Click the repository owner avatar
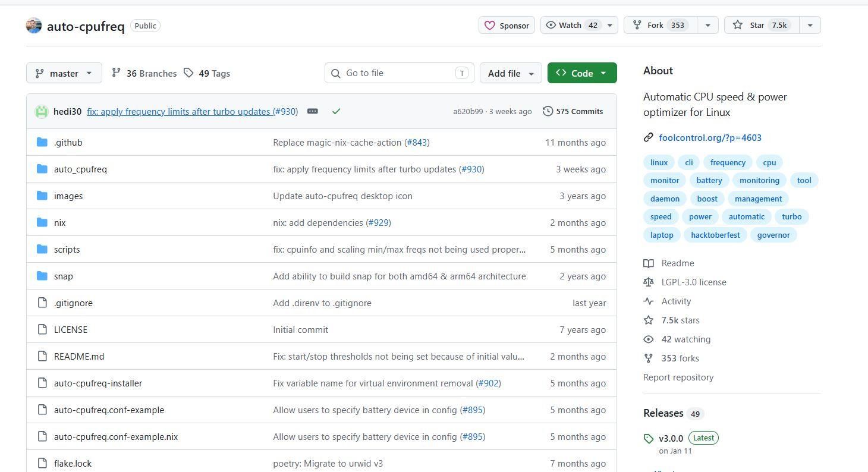Viewport: 868px width, 472px height. click(x=34, y=26)
